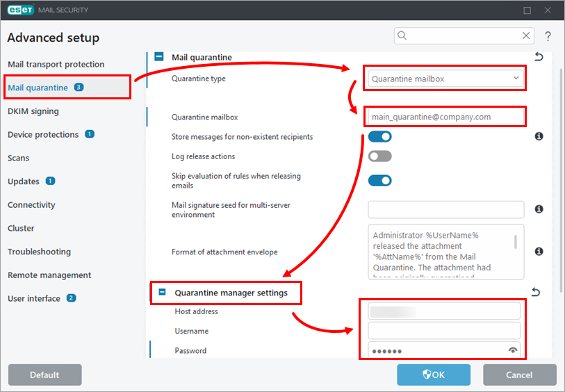Collapse the Quarantine manager settings section
The width and height of the screenshot is (565, 392).
162,293
